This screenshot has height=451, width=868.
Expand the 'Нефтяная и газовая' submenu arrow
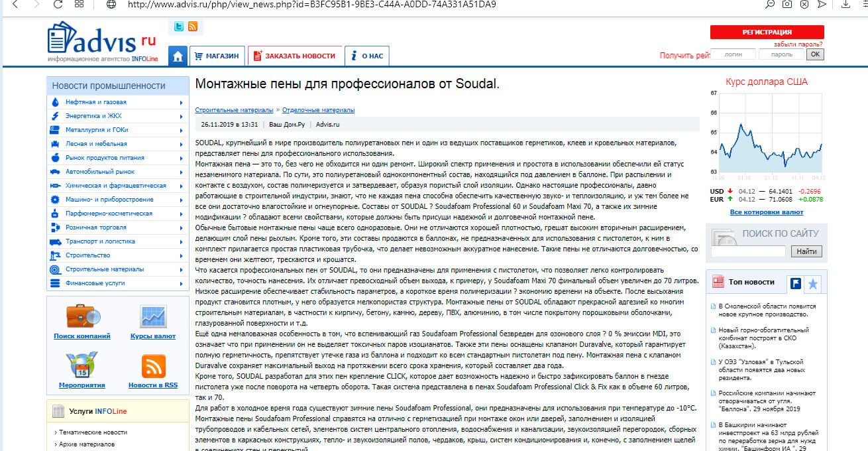tap(181, 102)
